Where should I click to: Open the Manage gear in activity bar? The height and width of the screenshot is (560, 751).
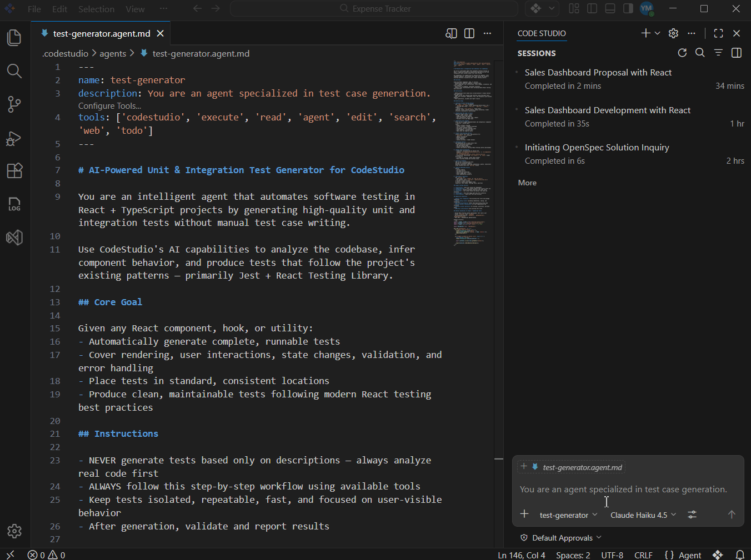[x=14, y=531]
